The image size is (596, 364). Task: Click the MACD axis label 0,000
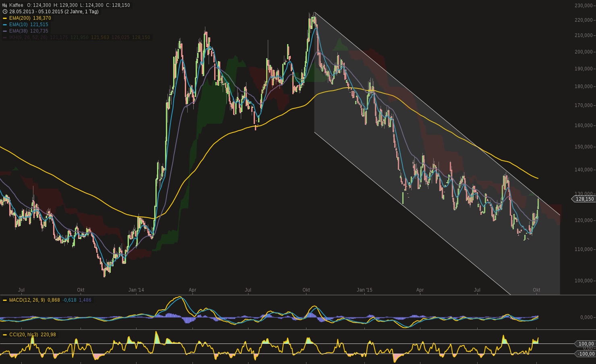coord(586,317)
